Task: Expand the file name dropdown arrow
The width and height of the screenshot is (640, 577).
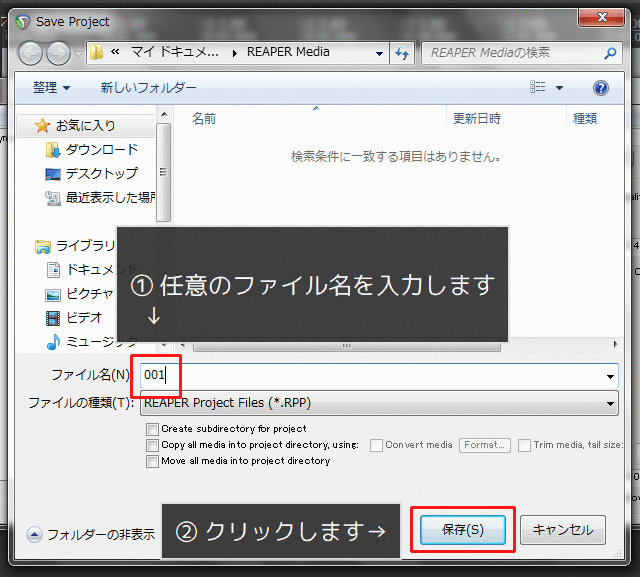Action: (610, 376)
